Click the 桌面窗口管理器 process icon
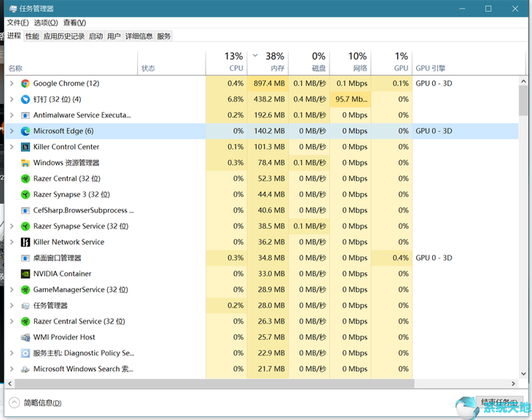This screenshot has width=532, height=420. 25,258
